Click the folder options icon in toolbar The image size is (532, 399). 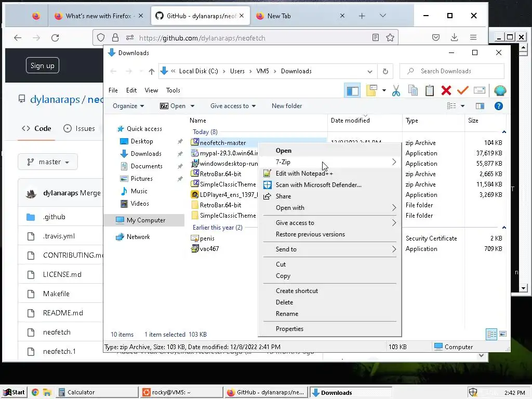[371, 90]
